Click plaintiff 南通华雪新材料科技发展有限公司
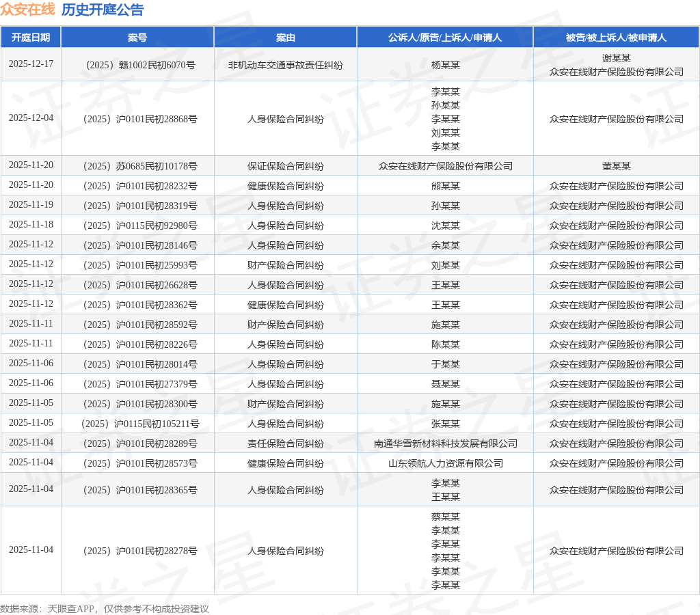Screen dimensions: 700x615 click(445, 443)
